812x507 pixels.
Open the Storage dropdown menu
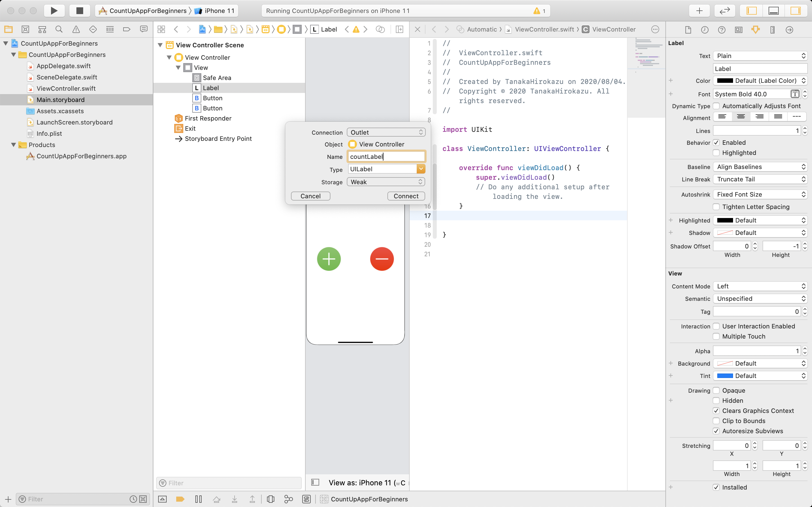click(386, 182)
